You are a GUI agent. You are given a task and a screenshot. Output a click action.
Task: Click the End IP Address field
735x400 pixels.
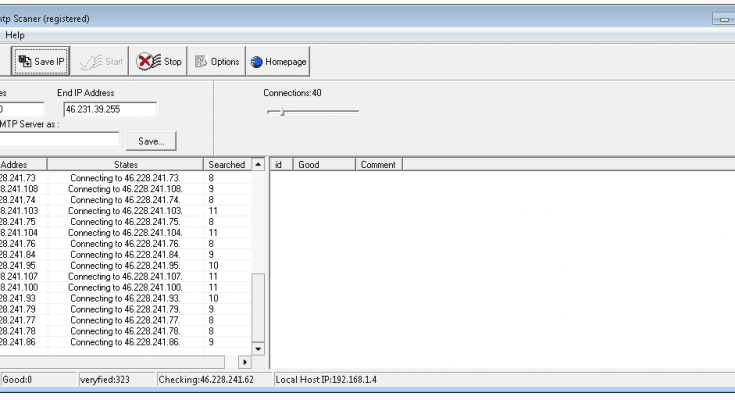[109, 110]
